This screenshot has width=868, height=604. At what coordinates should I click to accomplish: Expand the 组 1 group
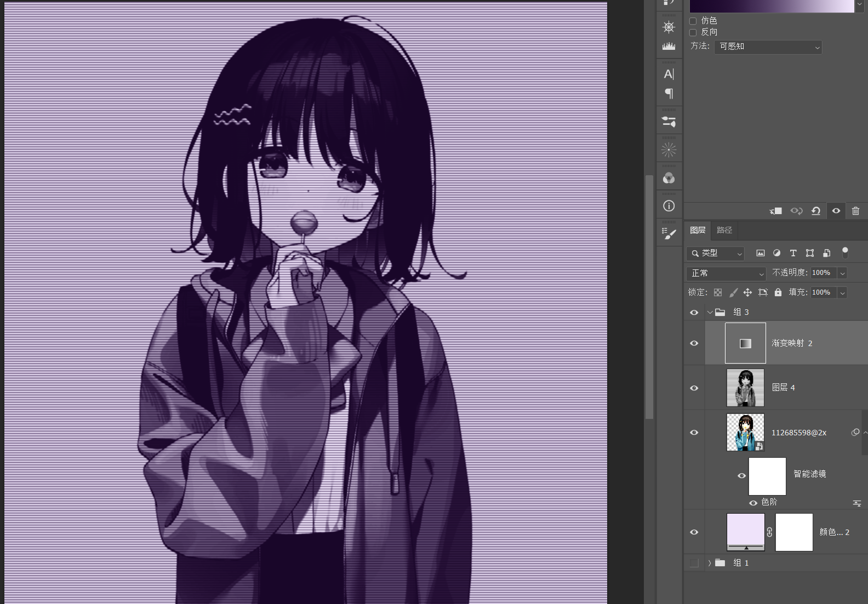pos(710,563)
